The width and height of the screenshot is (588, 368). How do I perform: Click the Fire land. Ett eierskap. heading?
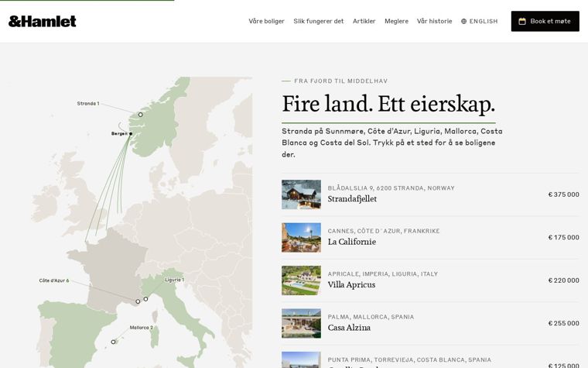pyautogui.click(x=388, y=104)
